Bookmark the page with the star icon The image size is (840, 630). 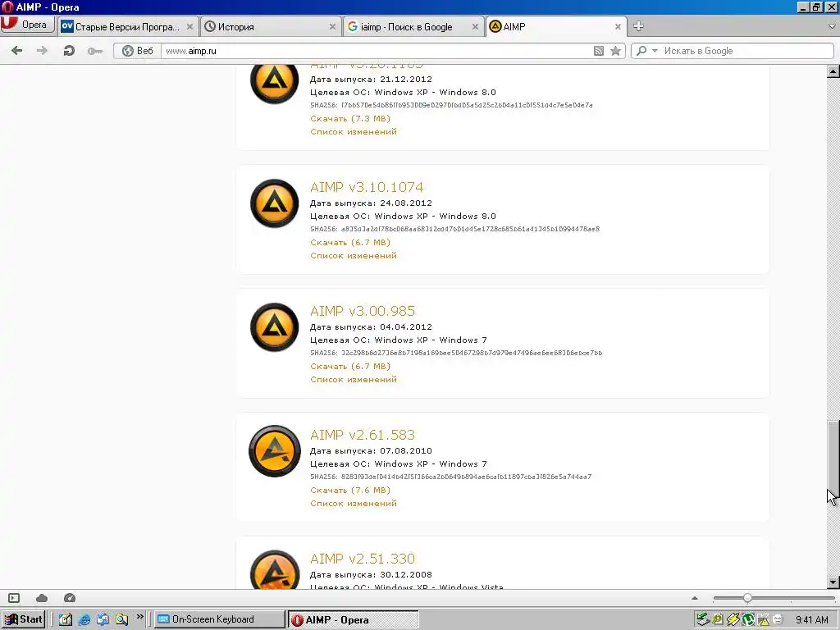pyautogui.click(x=615, y=51)
